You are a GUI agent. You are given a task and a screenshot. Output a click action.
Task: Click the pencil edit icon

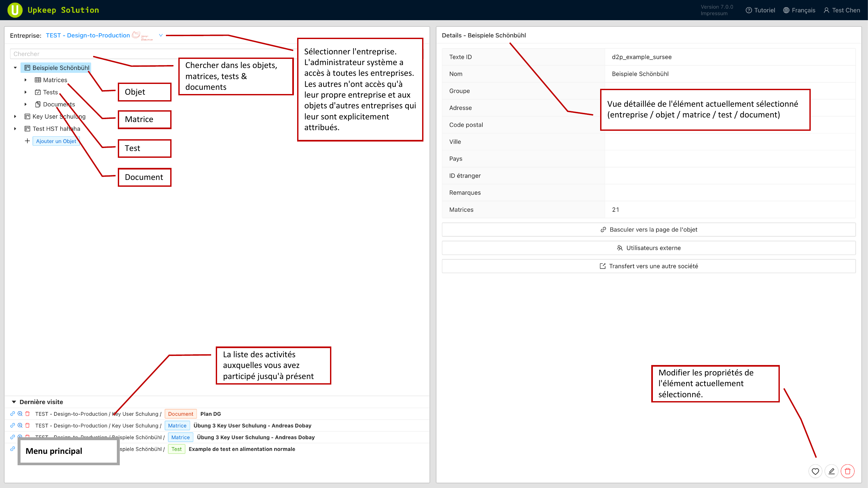tap(831, 471)
